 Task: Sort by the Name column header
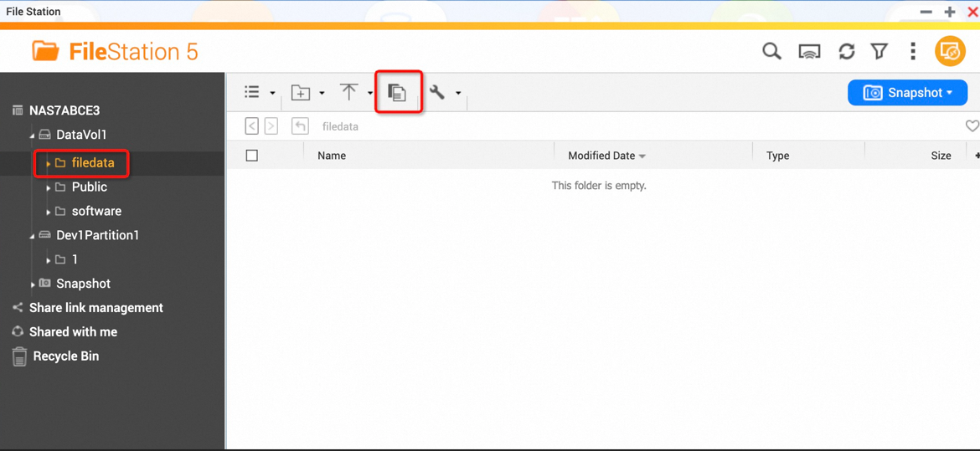[x=332, y=156]
